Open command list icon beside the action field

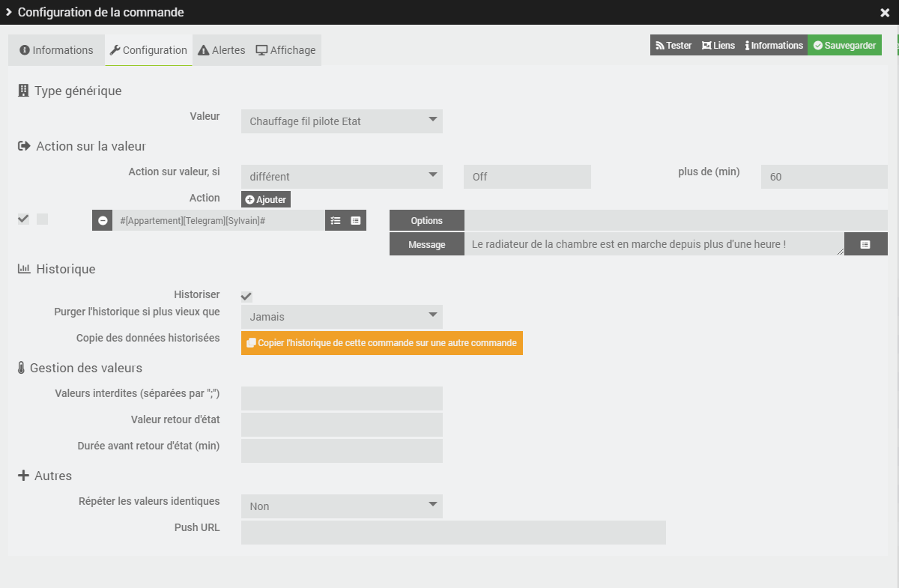356,220
